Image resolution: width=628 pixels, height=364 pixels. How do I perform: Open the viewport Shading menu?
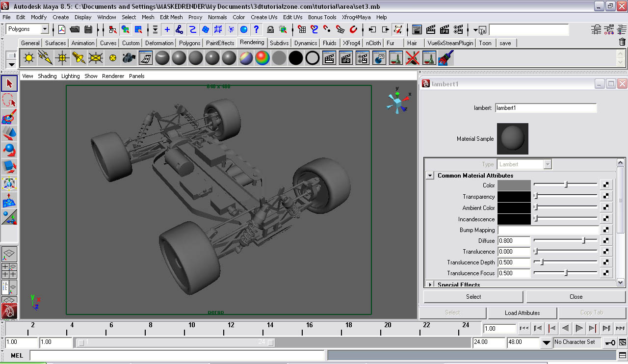point(47,76)
